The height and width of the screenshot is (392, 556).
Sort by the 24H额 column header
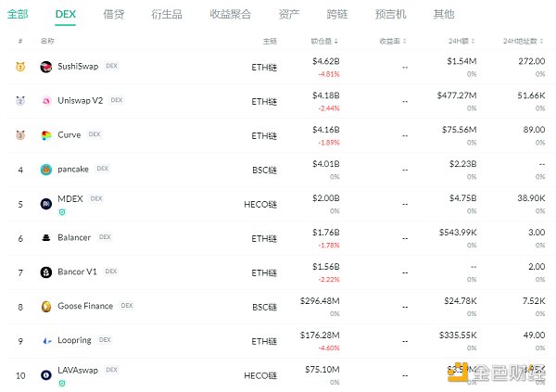coord(462,42)
